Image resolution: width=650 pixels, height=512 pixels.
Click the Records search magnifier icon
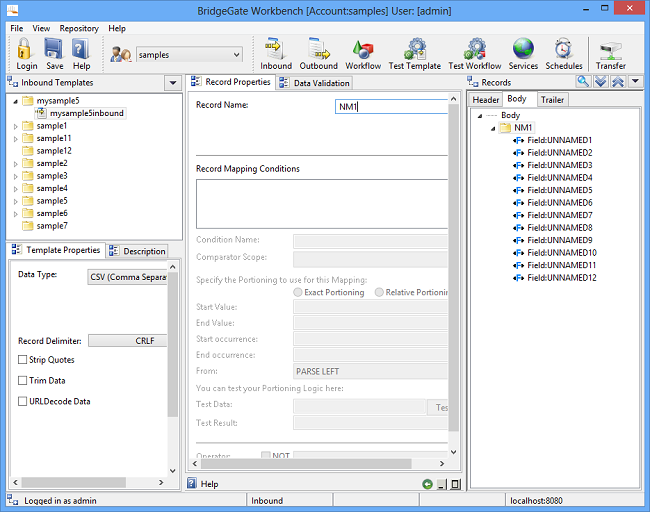point(583,82)
